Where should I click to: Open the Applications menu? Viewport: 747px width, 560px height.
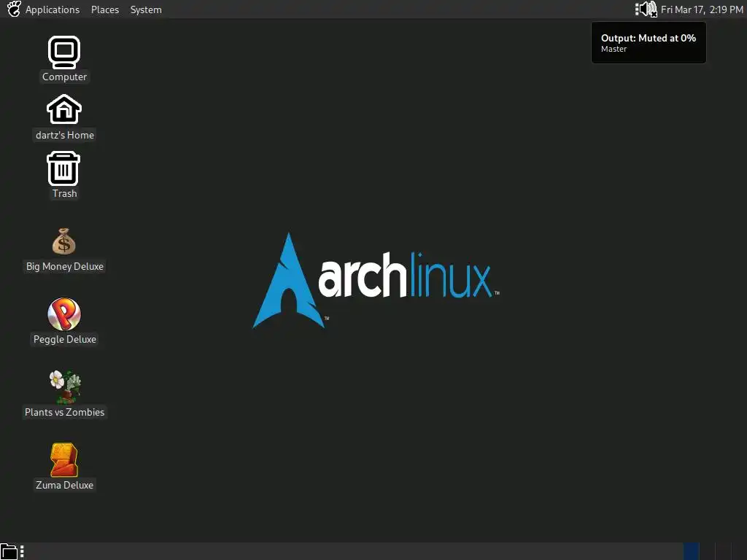(53, 9)
